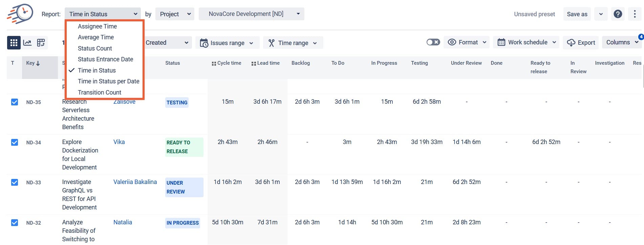Click the Save as button
The width and height of the screenshot is (644, 245).
tap(577, 14)
